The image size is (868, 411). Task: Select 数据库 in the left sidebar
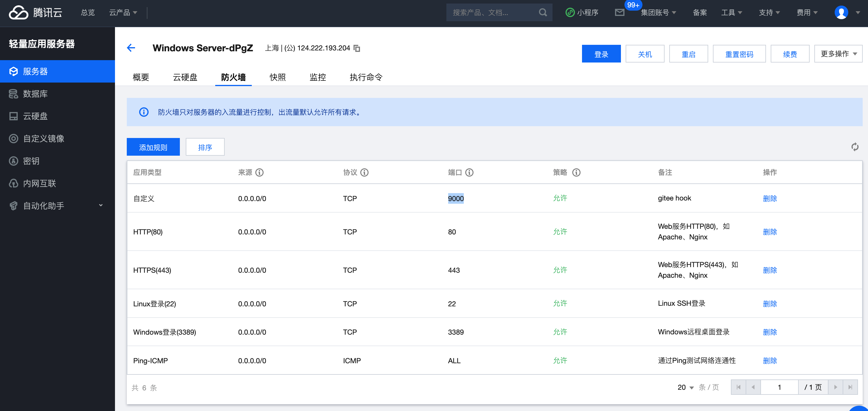(35, 94)
